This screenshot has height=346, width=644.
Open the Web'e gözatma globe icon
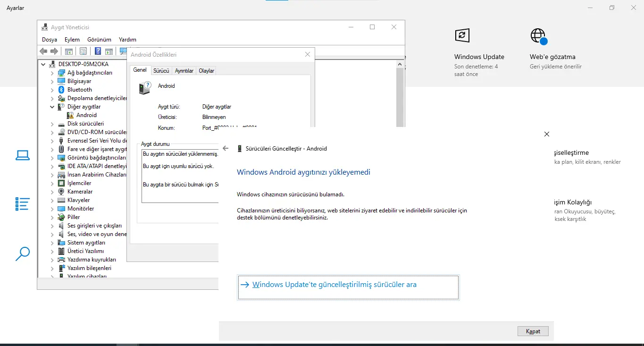click(538, 36)
